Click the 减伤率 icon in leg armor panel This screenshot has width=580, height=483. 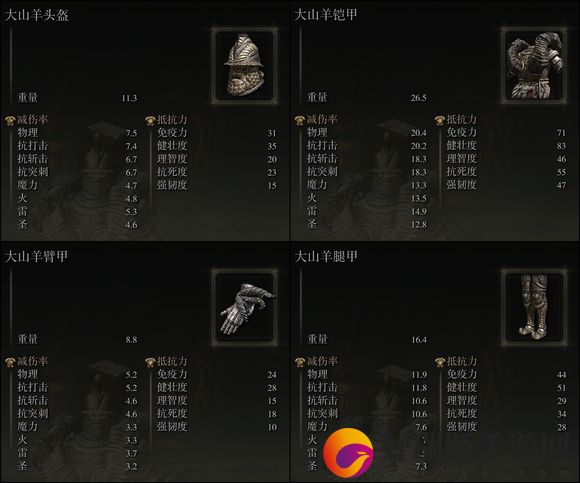(x=299, y=362)
